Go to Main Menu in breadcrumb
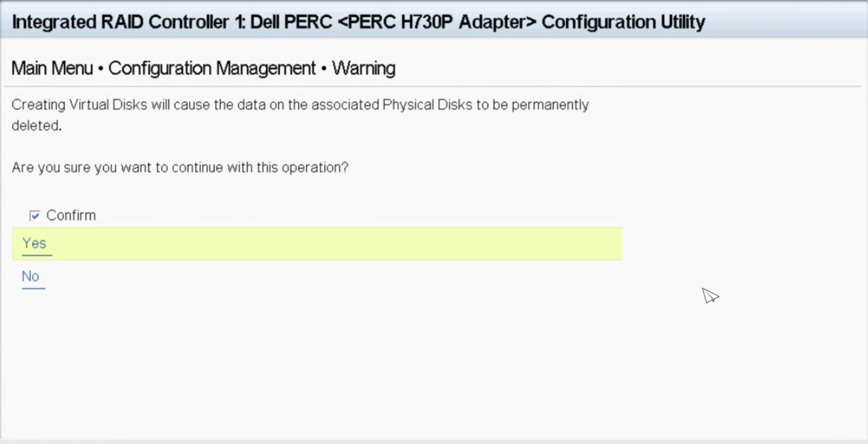This screenshot has width=868, height=444. (x=52, y=68)
